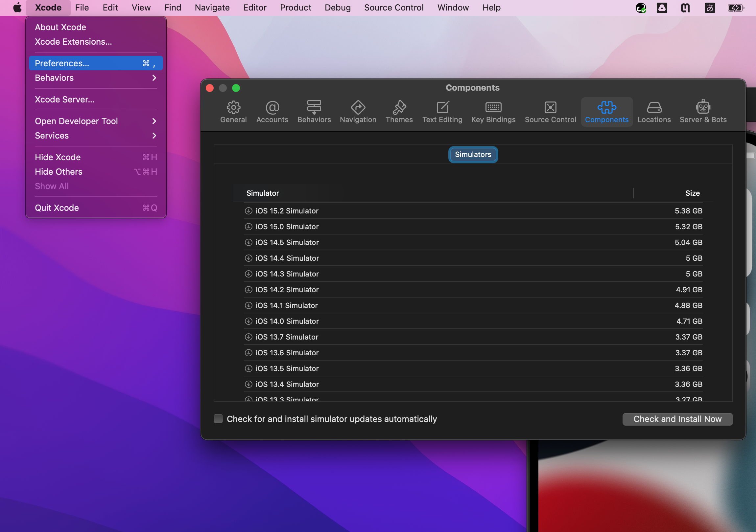Open the Japanese input source menu
The width and height of the screenshot is (756, 532).
(710, 8)
